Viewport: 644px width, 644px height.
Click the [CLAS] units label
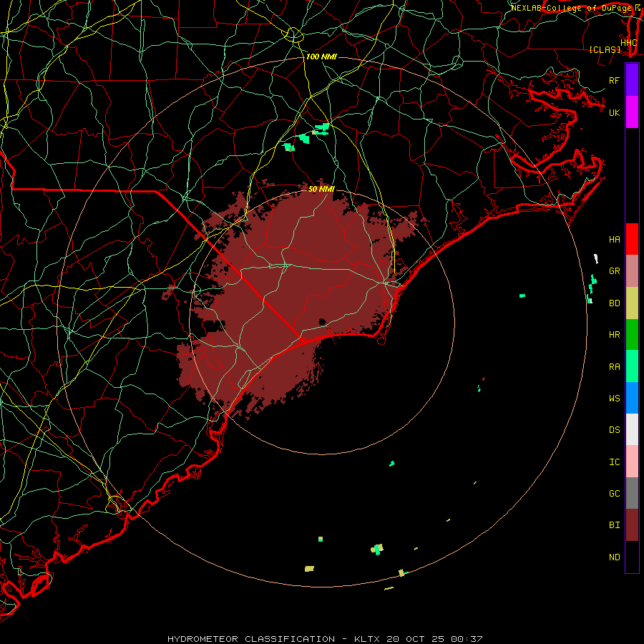tap(605, 50)
